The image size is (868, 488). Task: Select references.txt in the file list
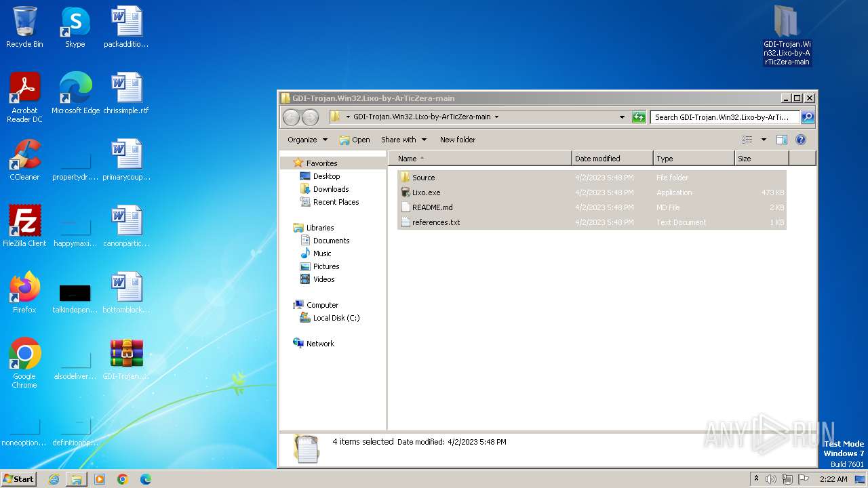click(591, 222)
